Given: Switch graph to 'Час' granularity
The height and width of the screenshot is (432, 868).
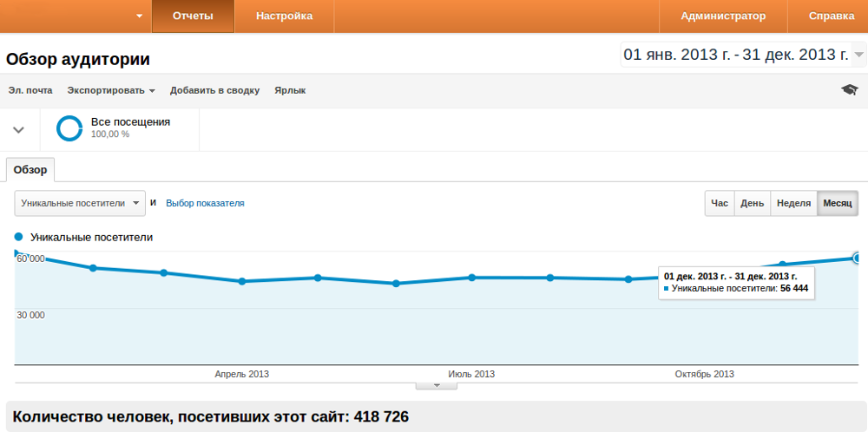Looking at the screenshot, I should click(720, 203).
